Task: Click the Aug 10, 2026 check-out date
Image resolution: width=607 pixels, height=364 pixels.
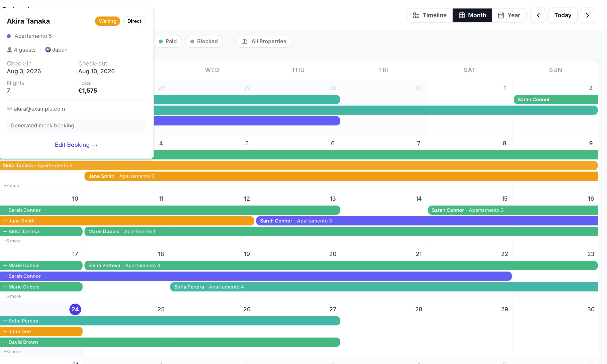Action: click(96, 71)
